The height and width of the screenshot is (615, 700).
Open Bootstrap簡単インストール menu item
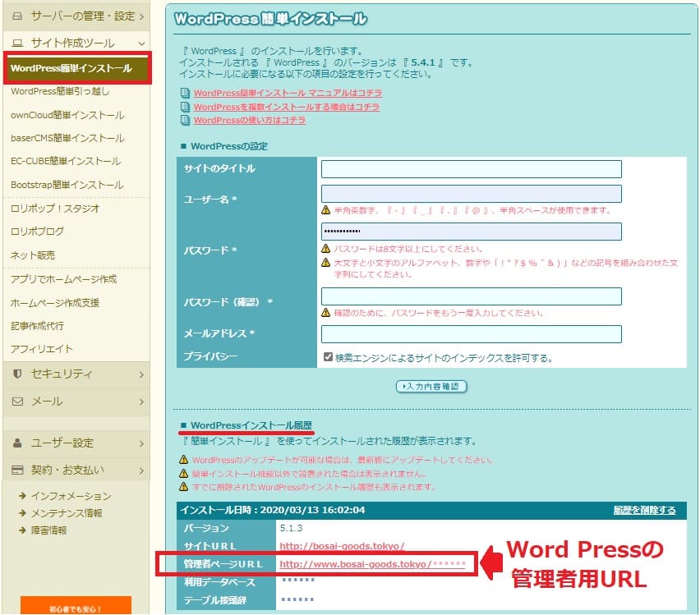click(x=67, y=185)
